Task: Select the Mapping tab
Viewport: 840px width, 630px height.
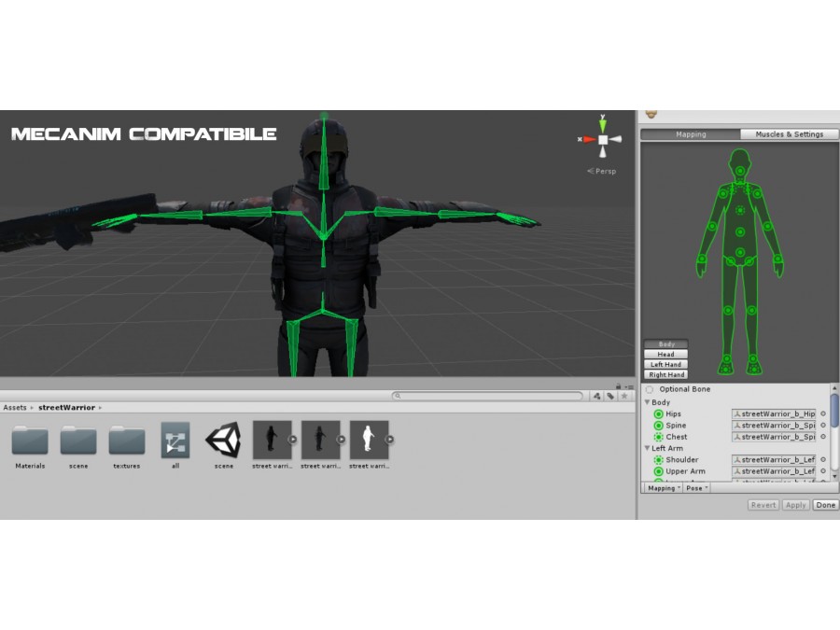Action: click(691, 133)
